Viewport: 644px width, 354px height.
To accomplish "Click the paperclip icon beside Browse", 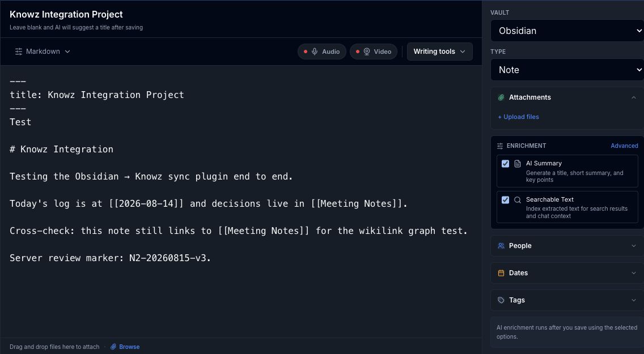I will [113, 347].
